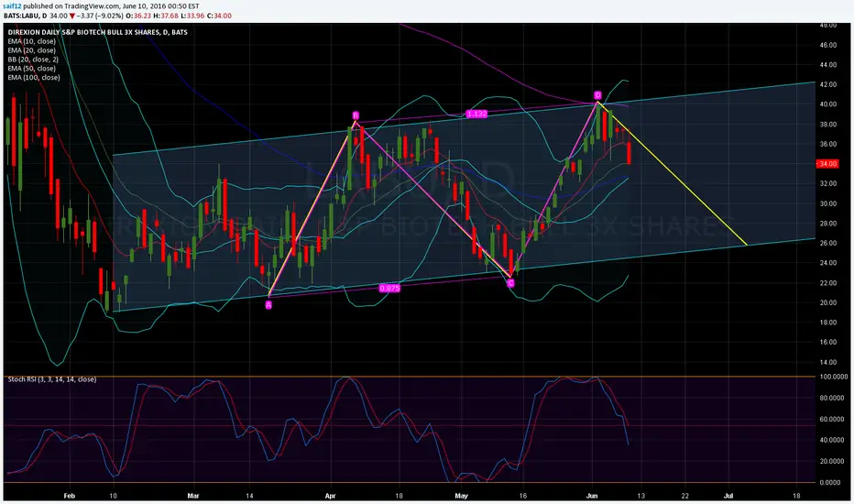The image size is (854, 504).
Task: Select the Stoch RSI (3, 3, 14, 14, close) legend
Action: pos(52,379)
